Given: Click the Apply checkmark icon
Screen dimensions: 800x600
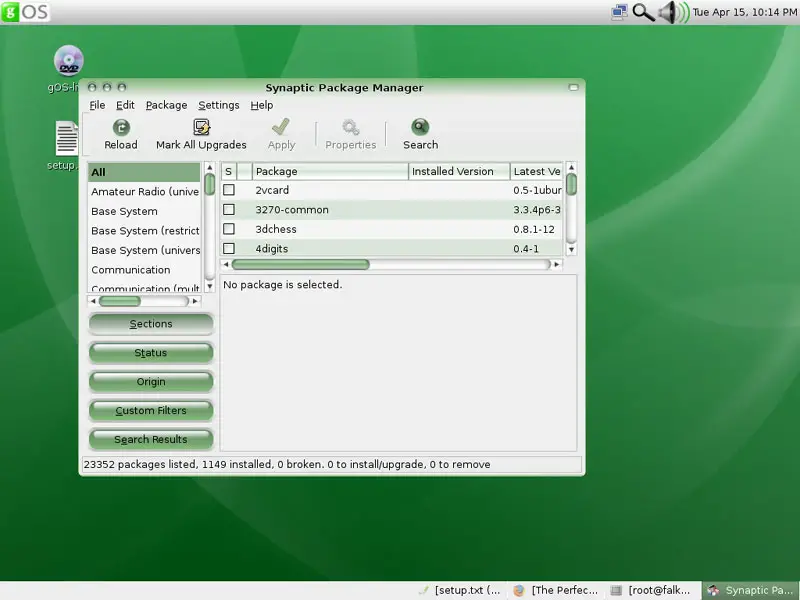Looking at the screenshot, I should tap(281, 127).
